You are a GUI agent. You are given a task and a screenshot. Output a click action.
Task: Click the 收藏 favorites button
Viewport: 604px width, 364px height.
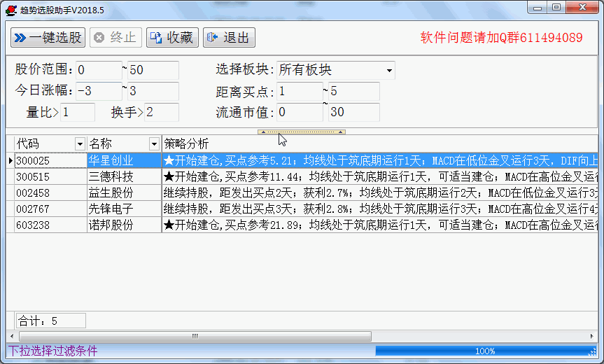172,37
